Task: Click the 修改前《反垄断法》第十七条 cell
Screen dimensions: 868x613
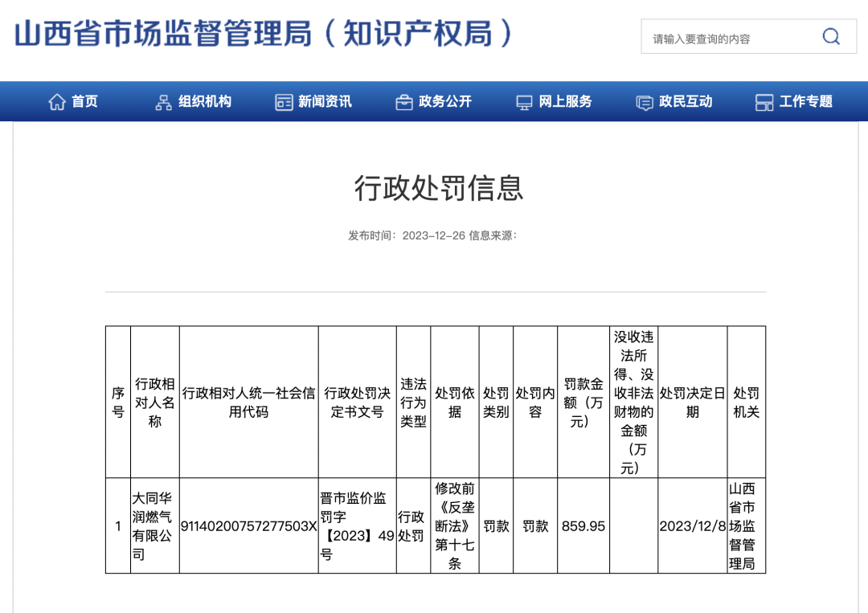Action: tap(454, 525)
